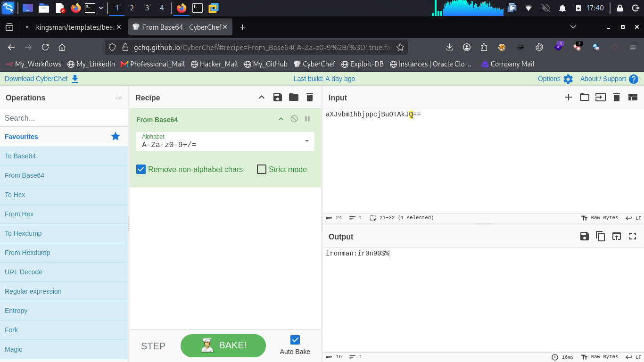Open the Firefox application menu
The height and width of the screenshot is (362, 644).
click(633, 47)
